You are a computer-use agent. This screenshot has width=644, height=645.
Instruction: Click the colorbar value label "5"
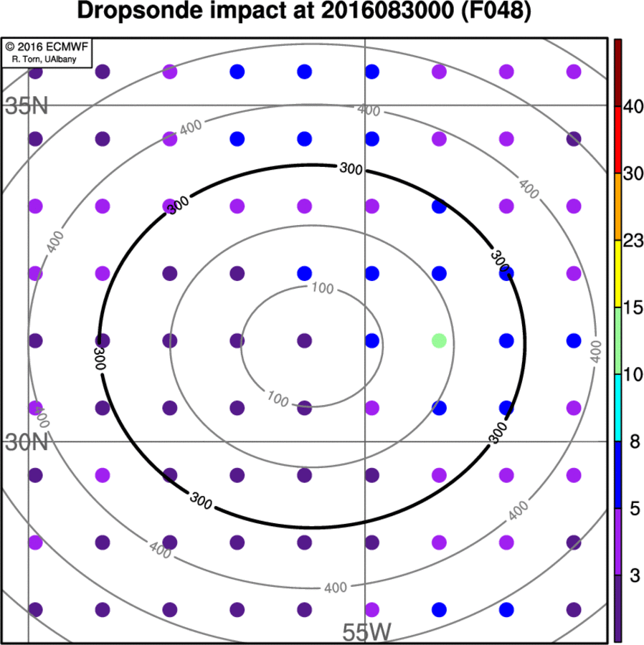click(635, 508)
